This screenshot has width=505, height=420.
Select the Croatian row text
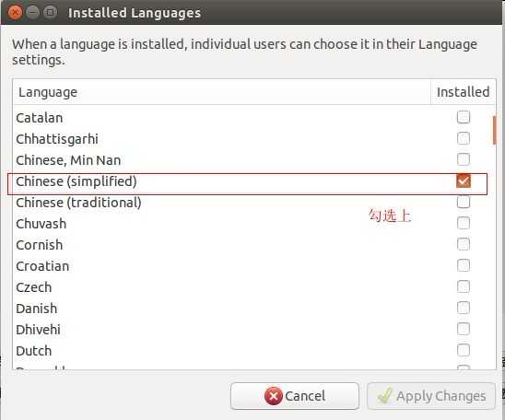pos(42,266)
